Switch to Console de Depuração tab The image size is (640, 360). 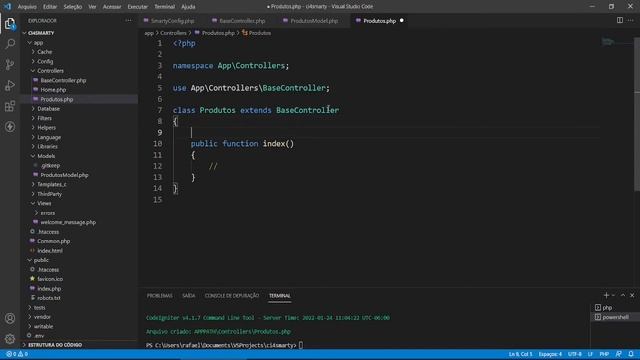pos(232,296)
